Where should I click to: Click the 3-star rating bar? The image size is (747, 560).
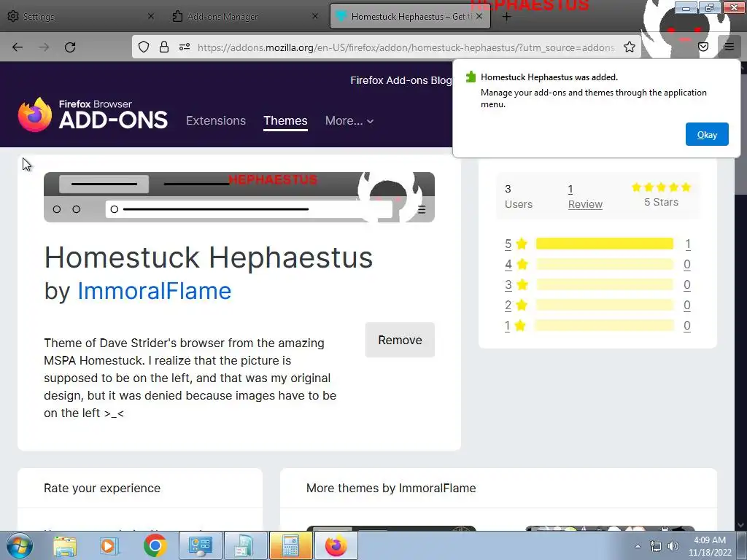coord(605,285)
